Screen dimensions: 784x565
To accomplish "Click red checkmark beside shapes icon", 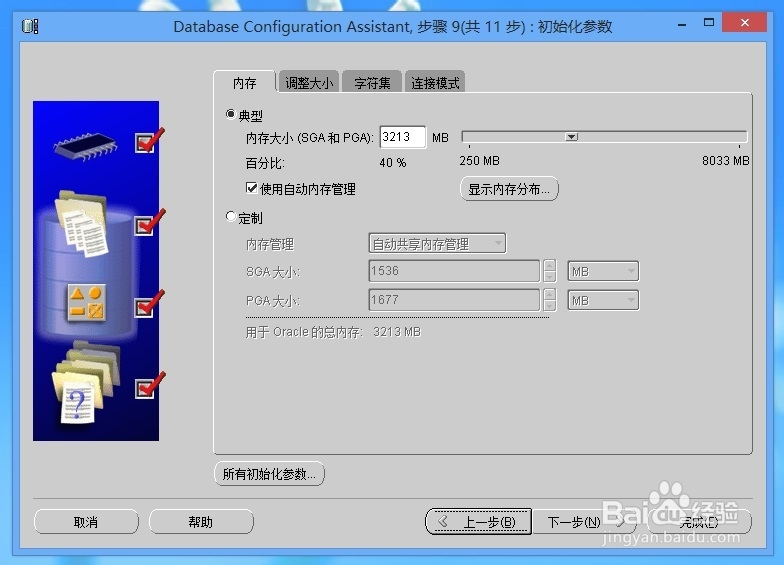I will coord(149,303).
